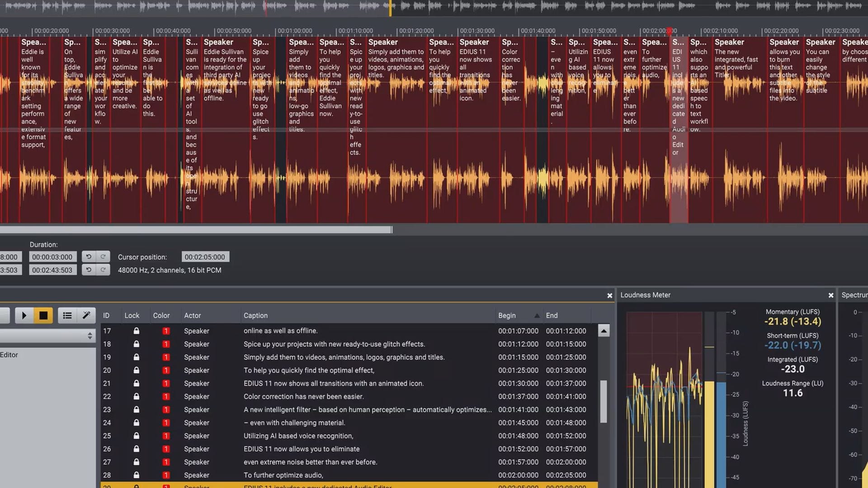Click undo arrow beside 00:02:43:503 field

89,270
